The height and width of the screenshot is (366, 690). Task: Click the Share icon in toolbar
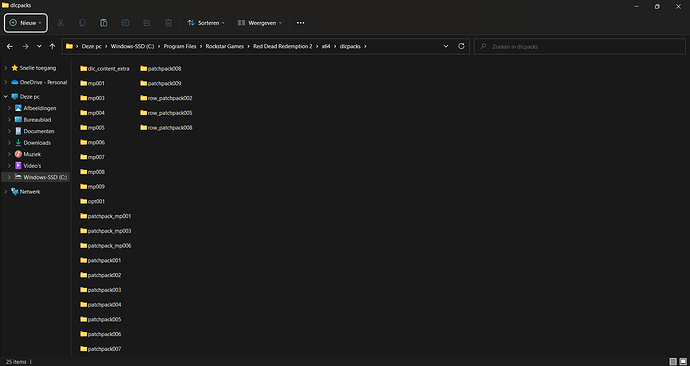pos(147,23)
